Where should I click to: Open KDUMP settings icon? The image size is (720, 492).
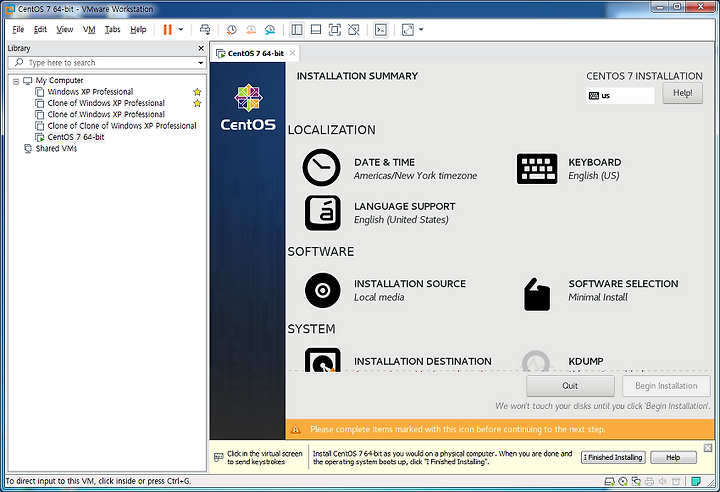(536, 361)
